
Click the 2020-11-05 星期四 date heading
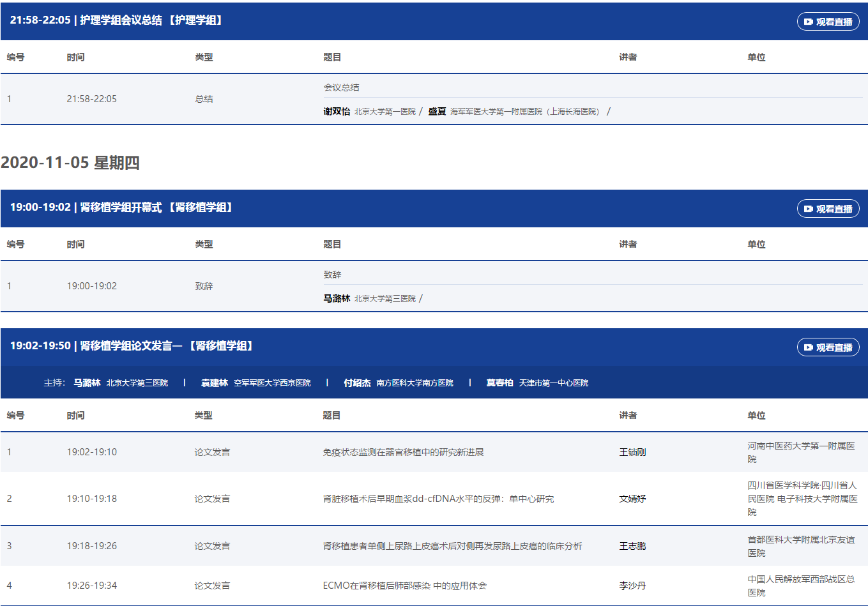click(70, 163)
